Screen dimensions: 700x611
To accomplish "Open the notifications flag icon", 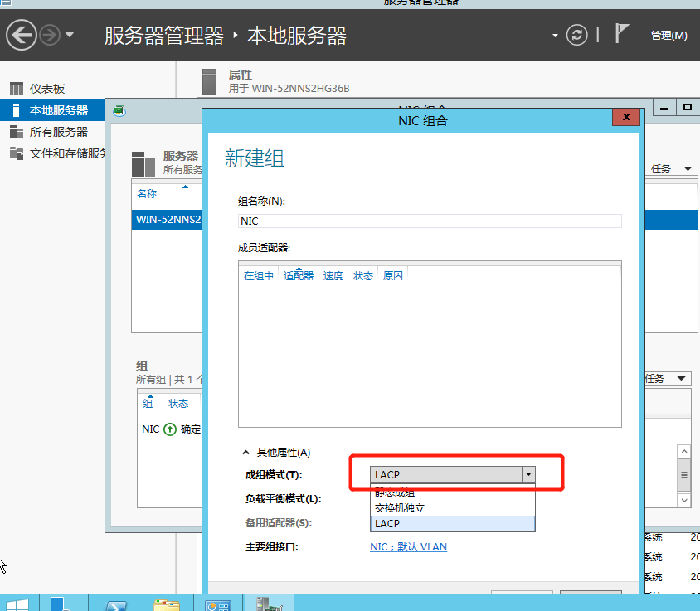I will 621,33.
